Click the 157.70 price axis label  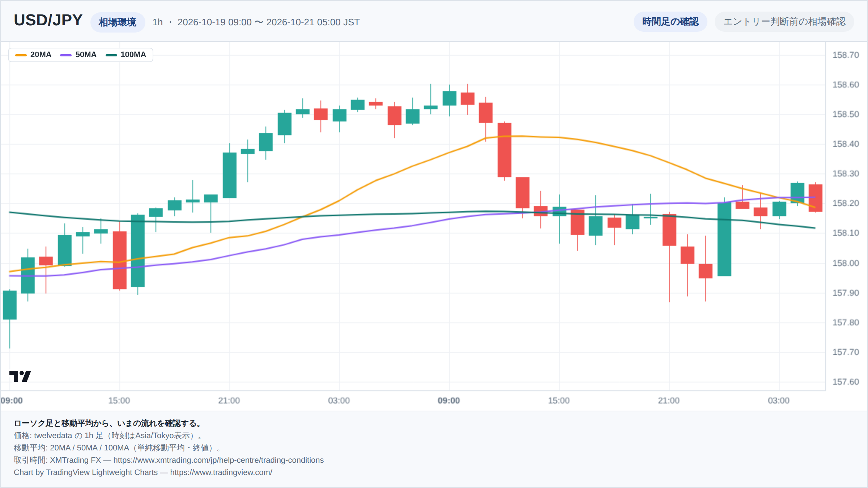(x=846, y=352)
